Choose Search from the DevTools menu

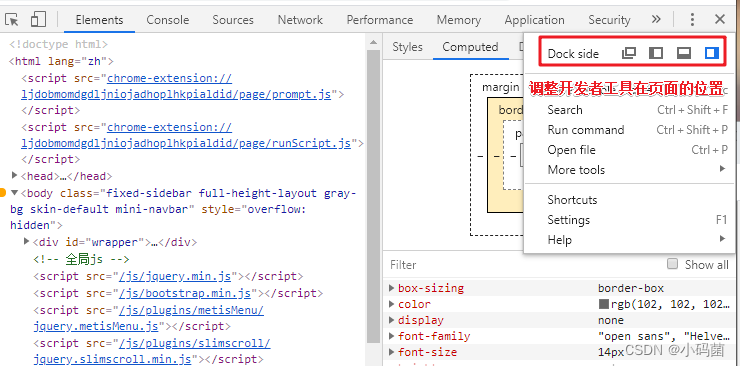pos(630,110)
